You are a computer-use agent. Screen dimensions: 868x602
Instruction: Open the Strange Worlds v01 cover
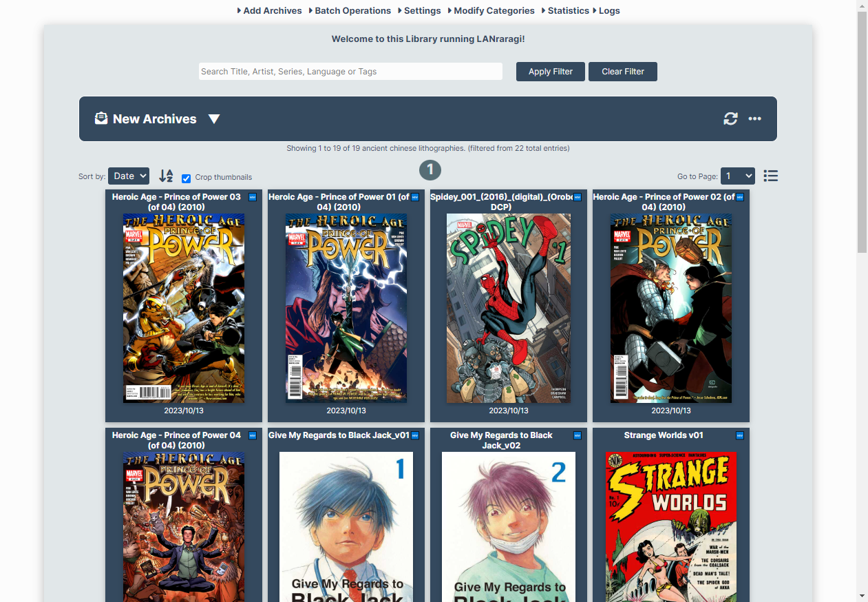pos(671,527)
